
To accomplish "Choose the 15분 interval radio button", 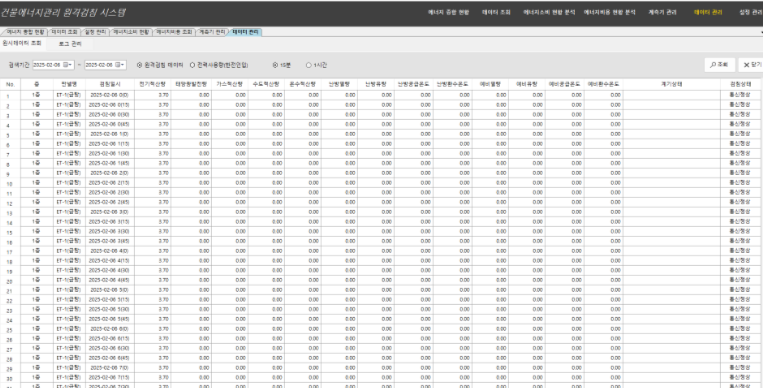I will (275, 65).
